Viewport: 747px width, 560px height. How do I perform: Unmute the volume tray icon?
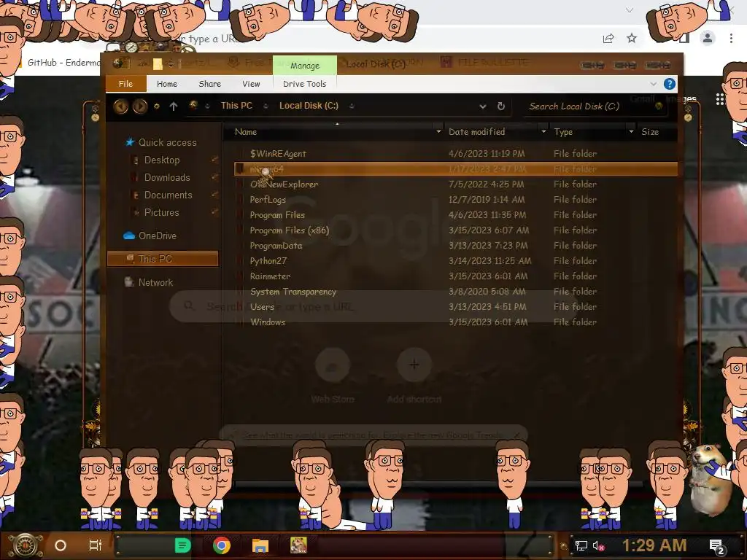click(x=598, y=545)
